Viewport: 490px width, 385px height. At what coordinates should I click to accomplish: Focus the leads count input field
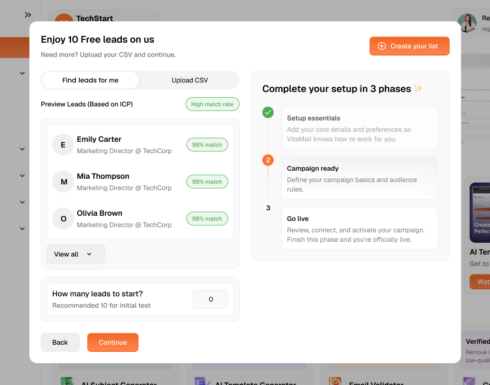211,299
